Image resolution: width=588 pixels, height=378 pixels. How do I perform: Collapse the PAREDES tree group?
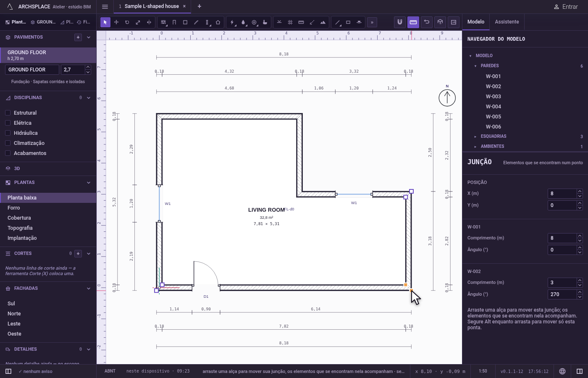coord(475,66)
